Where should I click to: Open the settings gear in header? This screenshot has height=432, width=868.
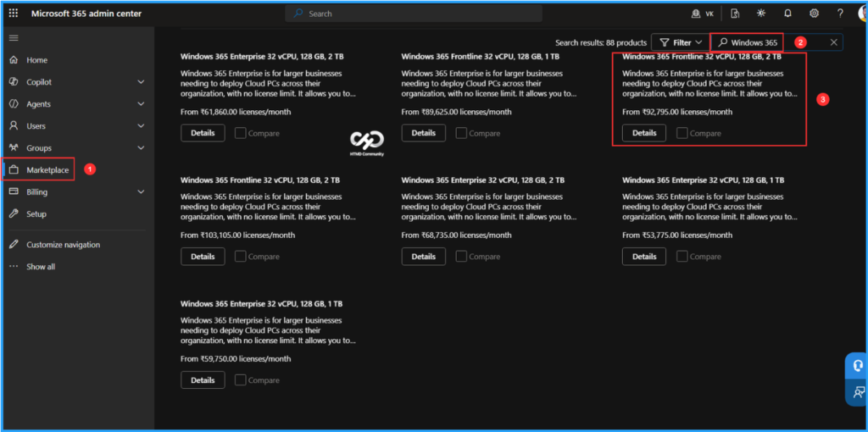tap(815, 14)
